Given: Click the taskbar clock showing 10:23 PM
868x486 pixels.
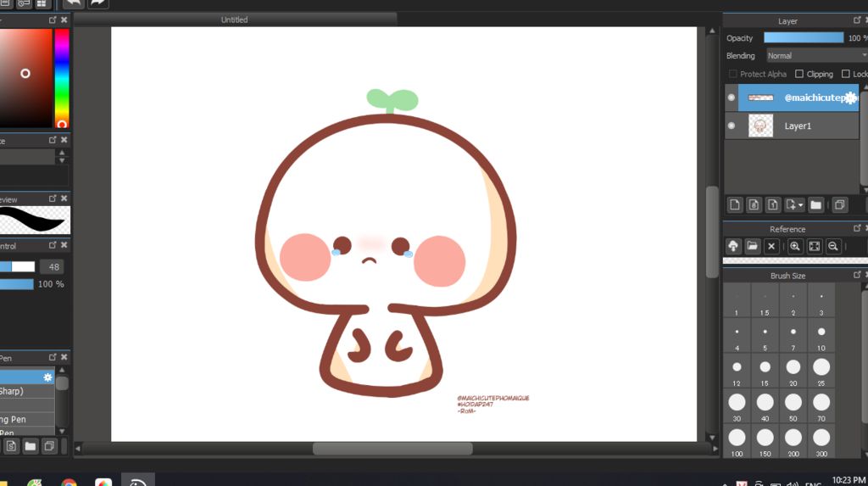Looking at the screenshot, I should 849,480.
